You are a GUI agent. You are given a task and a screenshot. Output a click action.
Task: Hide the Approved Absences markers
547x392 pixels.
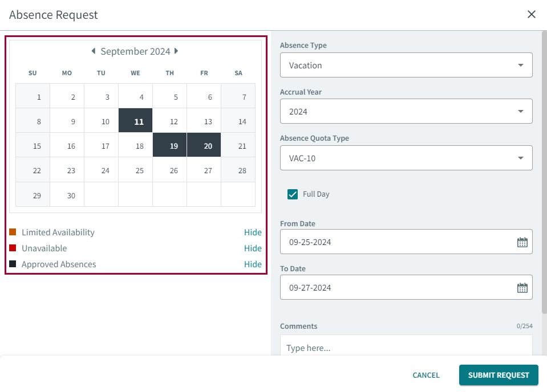click(253, 264)
